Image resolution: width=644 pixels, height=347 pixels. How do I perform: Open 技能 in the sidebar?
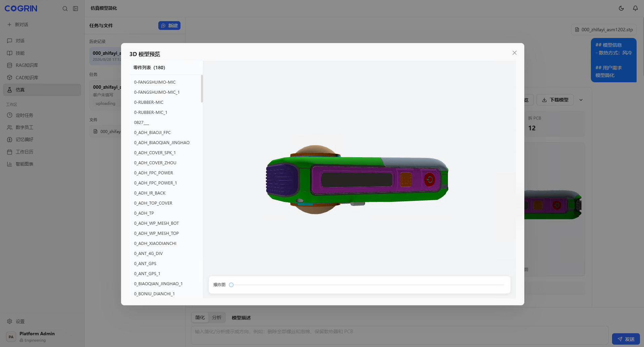tap(42, 53)
